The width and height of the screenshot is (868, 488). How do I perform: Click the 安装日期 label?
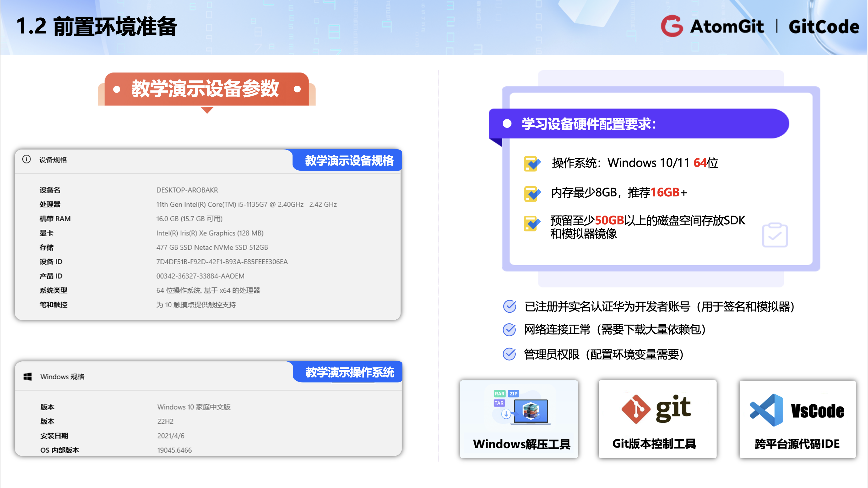[x=54, y=436]
